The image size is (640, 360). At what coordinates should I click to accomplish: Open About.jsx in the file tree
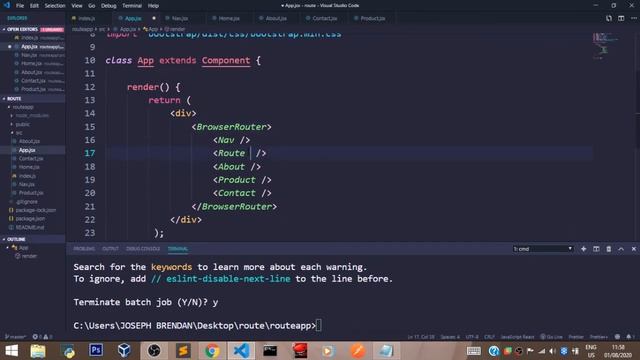29,141
